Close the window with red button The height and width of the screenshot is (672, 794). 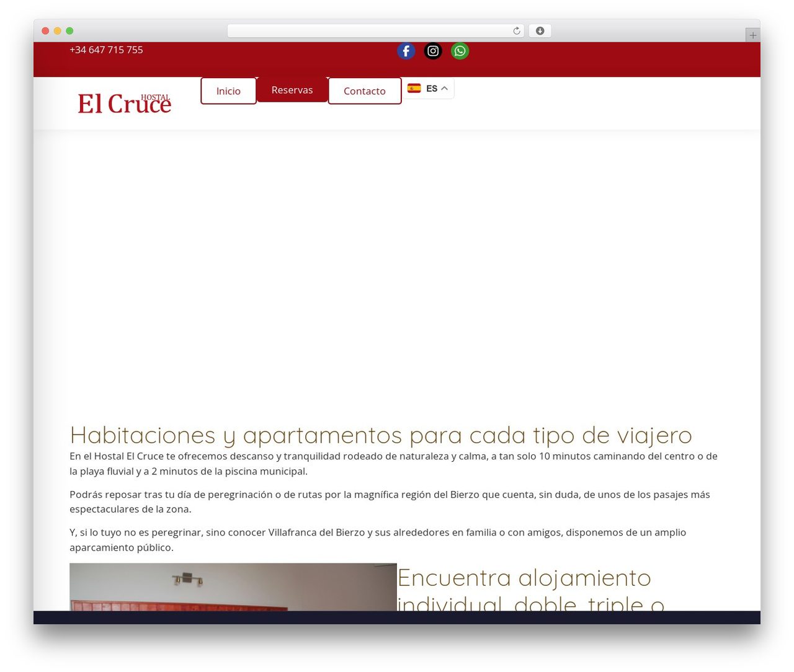[45, 31]
